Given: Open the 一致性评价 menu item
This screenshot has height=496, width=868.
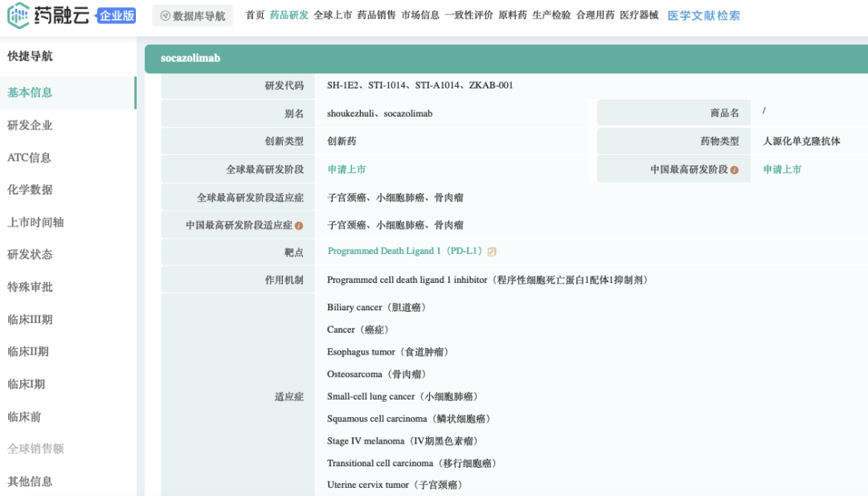Looking at the screenshot, I should [469, 15].
